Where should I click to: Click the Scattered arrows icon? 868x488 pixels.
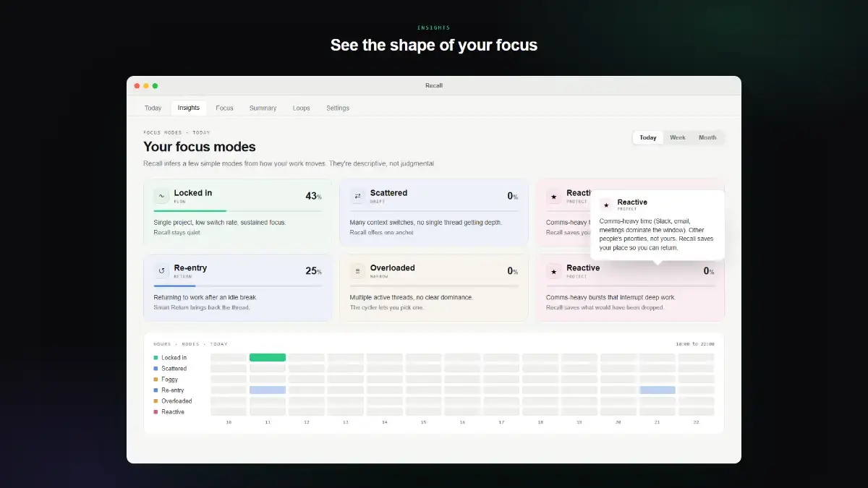pyautogui.click(x=357, y=197)
